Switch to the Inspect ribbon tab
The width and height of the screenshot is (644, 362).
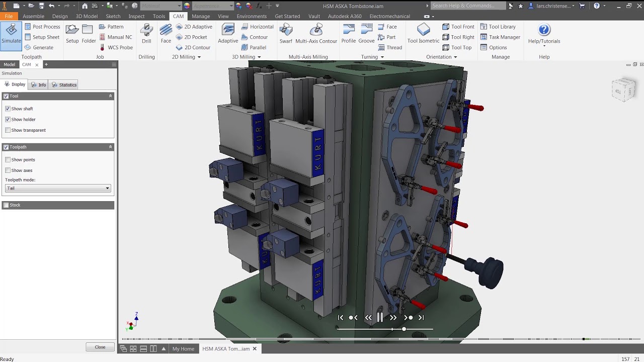coord(136,16)
